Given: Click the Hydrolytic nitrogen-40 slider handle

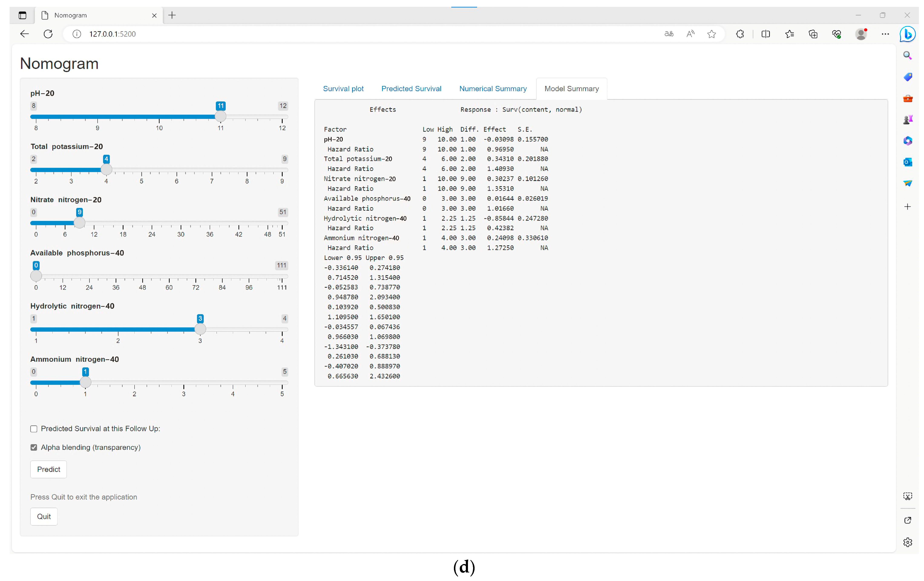Looking at the screenshot, I should click(200, 329).
